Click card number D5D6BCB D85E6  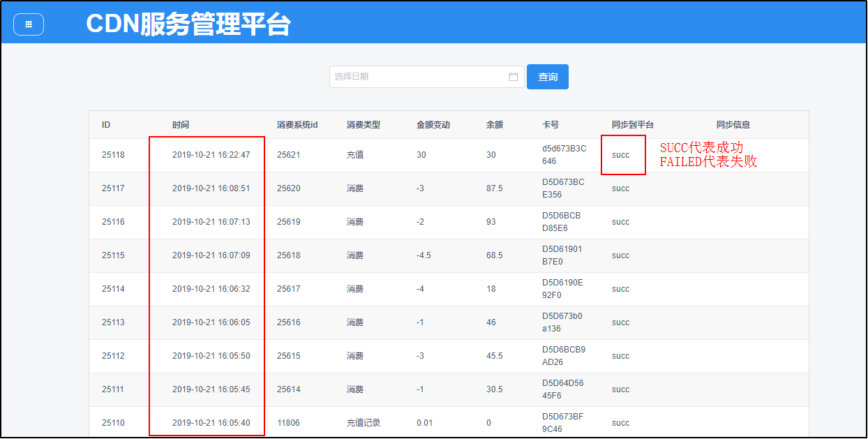[x=562, y=222]
